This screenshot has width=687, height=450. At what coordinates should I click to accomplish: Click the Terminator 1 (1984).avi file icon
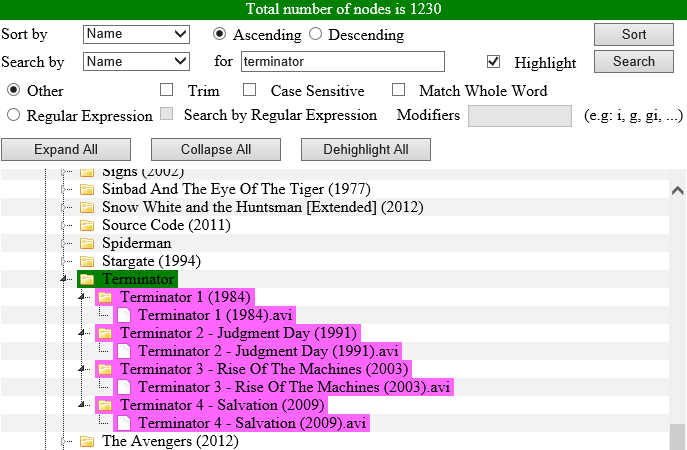(x=124, y=315)
